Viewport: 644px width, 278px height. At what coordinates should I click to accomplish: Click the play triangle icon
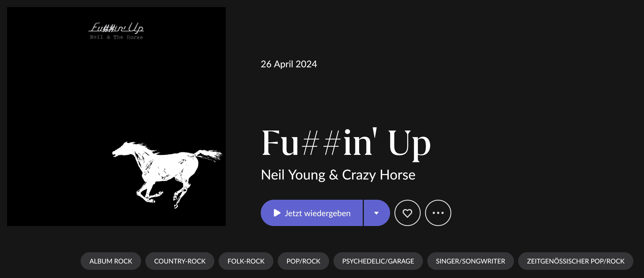pyautogui.click(x=277, y=213)
